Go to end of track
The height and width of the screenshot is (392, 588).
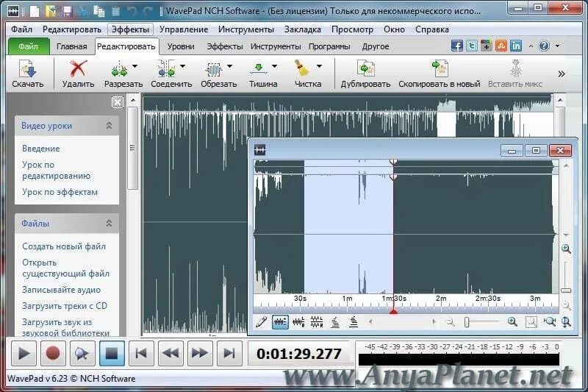click(229, 353)
